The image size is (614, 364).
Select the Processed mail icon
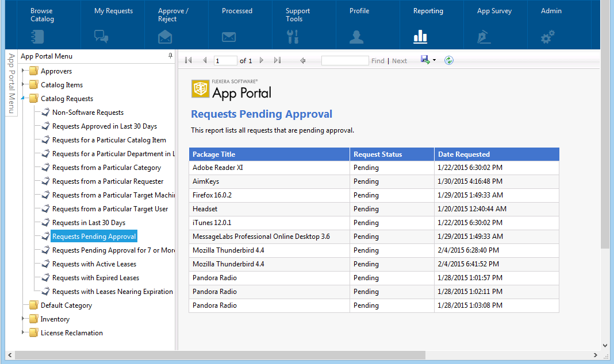pos(229,37)
